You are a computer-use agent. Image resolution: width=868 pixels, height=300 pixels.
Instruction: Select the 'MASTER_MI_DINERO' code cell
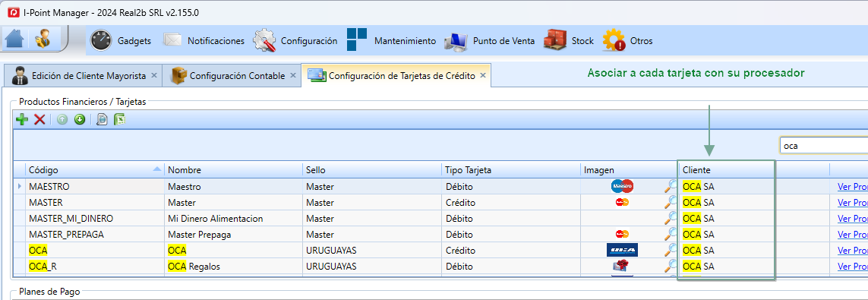click(95, 219)
